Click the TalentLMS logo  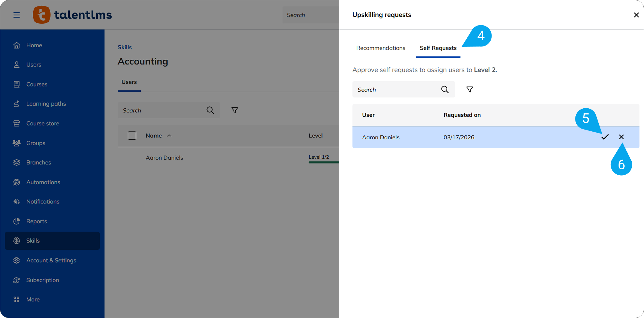point(72,15)
